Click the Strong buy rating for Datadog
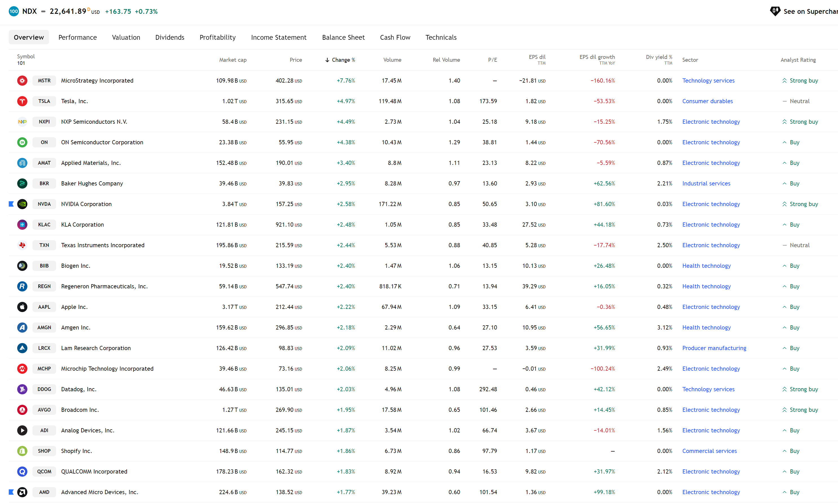Image resolution: width=838 pixels, height=504 pixels. click(800, 389)
